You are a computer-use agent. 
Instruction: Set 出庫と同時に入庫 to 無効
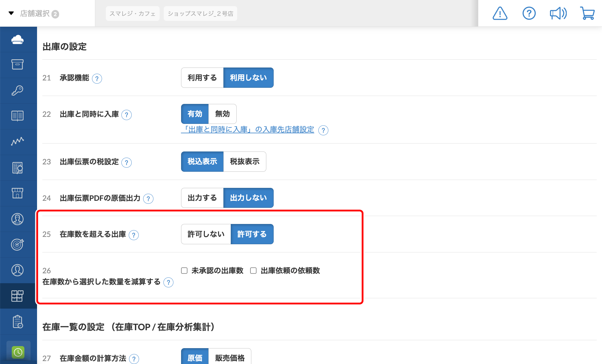pos(222,114)
